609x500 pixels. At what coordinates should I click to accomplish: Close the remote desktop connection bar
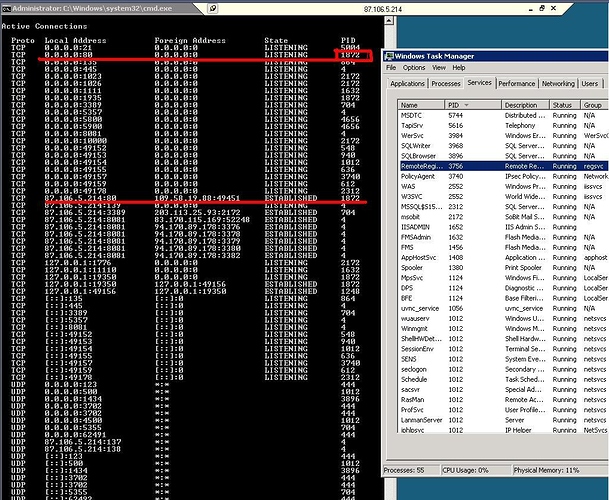tap(554, 8)
